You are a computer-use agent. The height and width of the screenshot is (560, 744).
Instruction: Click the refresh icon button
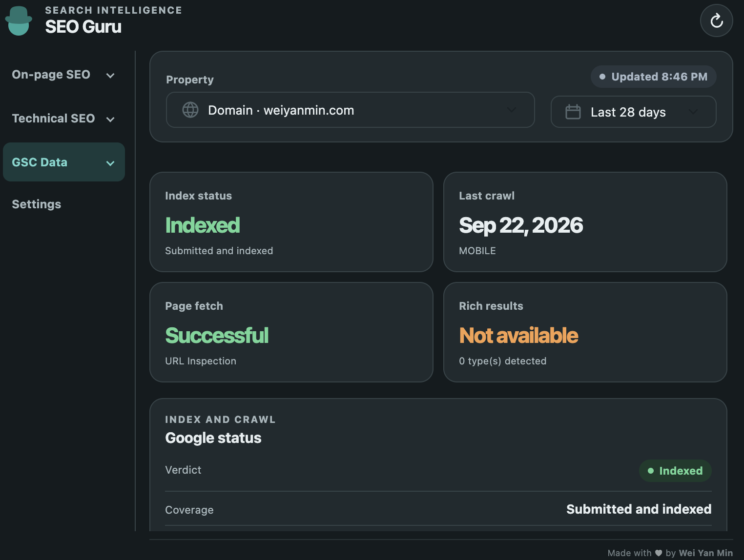click(716, 20)
